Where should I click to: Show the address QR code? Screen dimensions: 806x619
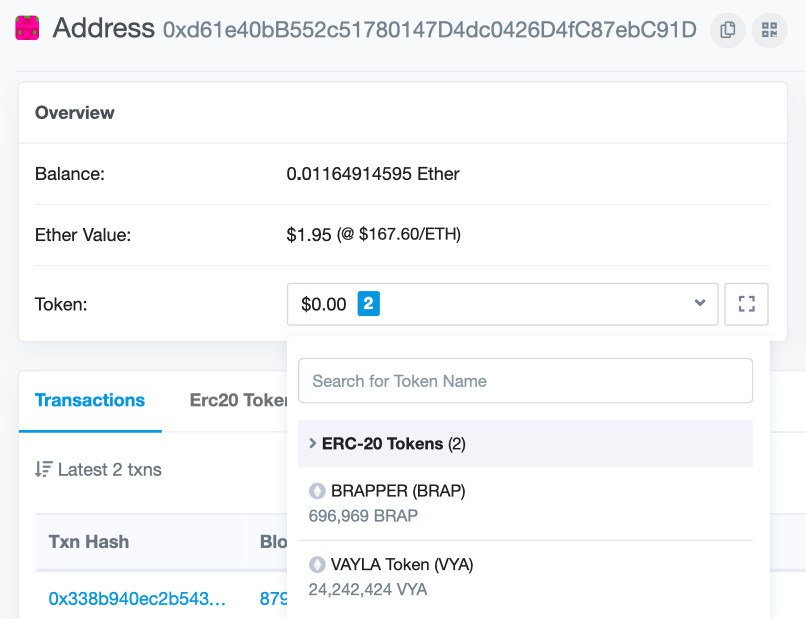[x=769, y=30]
